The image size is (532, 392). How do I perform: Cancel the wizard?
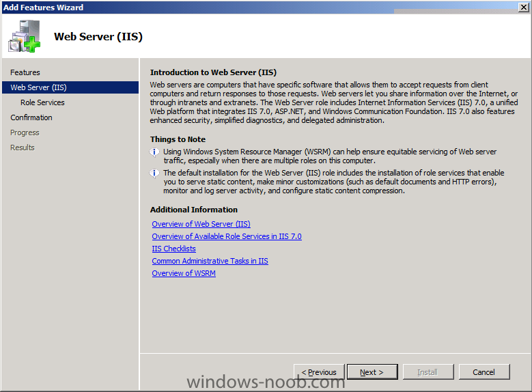tap(484, 372)
